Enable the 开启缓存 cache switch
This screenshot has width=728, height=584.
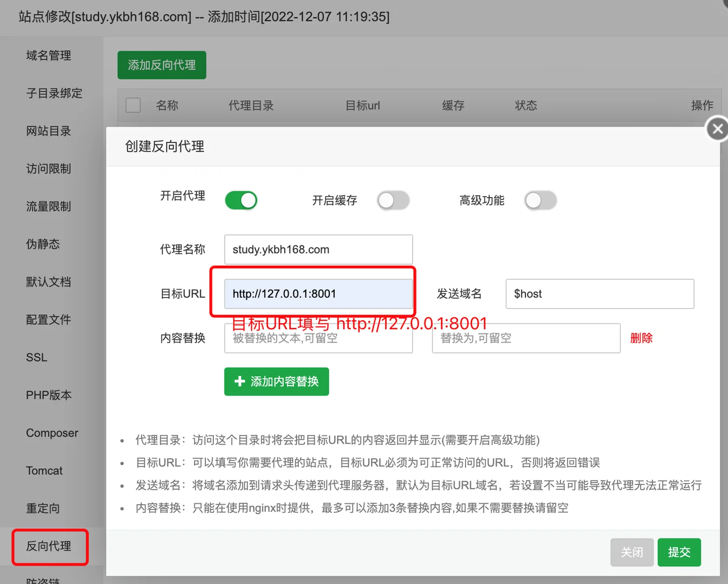[x=393, y=201]
